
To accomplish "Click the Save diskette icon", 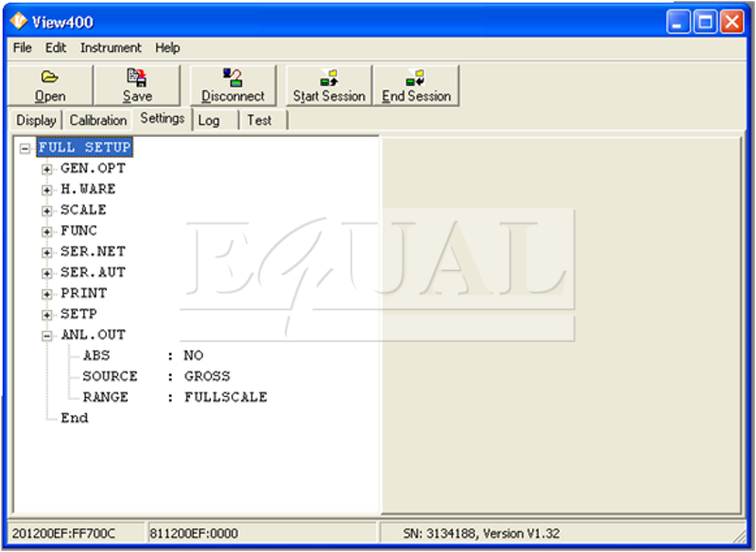I will tap(136, 76).
